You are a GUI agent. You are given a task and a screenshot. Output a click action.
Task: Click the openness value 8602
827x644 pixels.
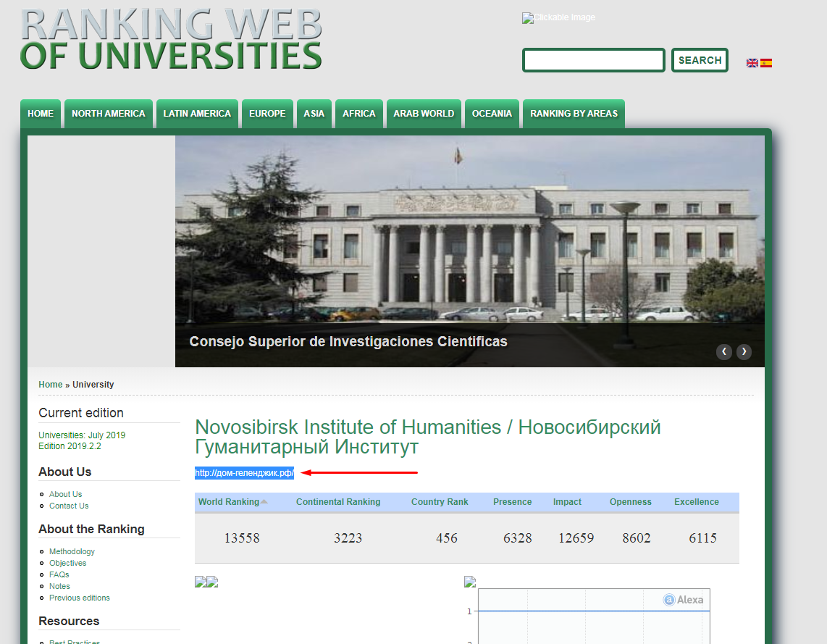[636, 538]
